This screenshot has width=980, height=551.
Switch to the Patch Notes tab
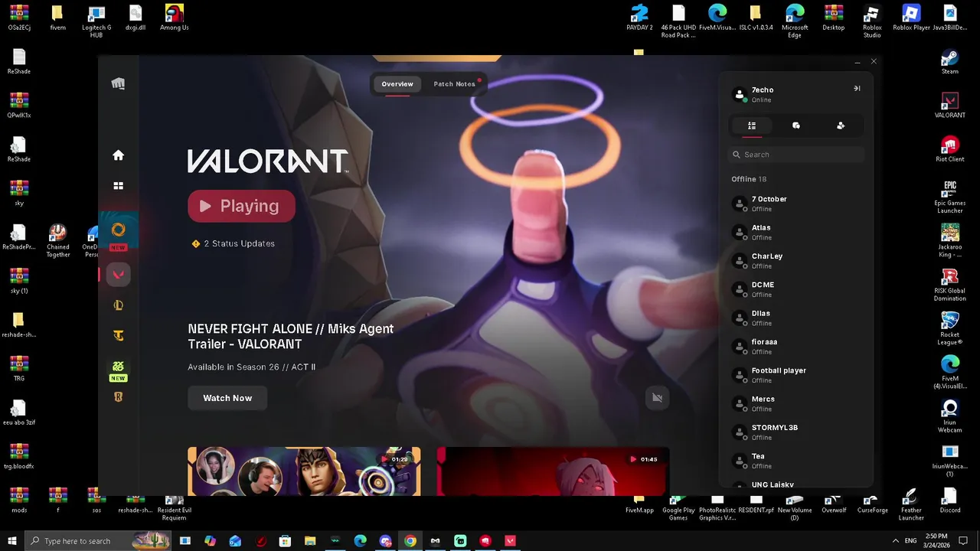pos(454,84)
